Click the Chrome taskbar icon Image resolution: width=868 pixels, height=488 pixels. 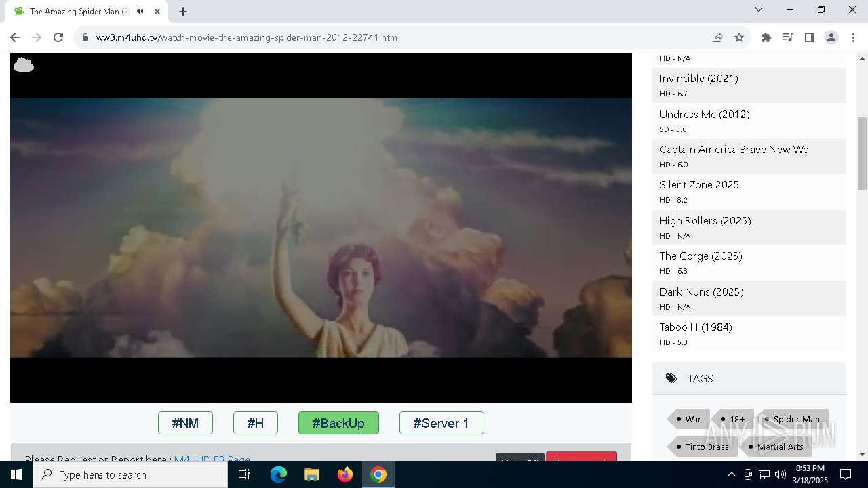coord(378,474)
